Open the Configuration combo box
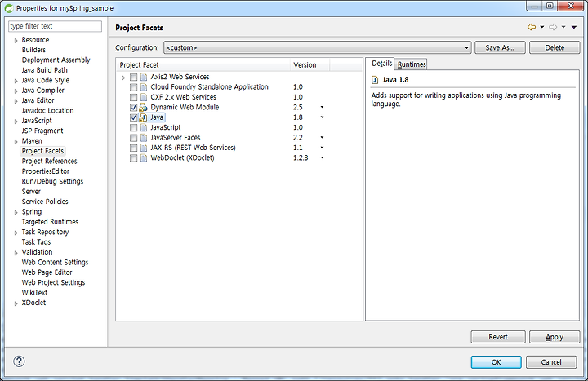Image resolution: width=588 pixels, height=381 pixels. pos(317,47)
